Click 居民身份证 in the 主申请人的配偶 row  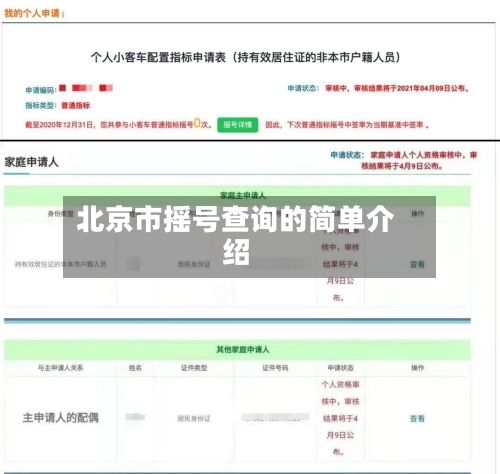(194, 418)
